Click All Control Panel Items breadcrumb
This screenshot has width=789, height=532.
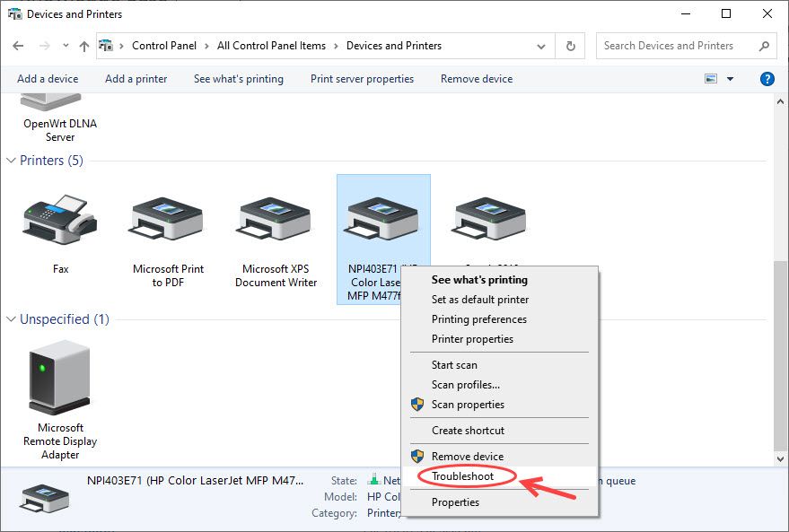pyautogui.click(x=271, y=46)
